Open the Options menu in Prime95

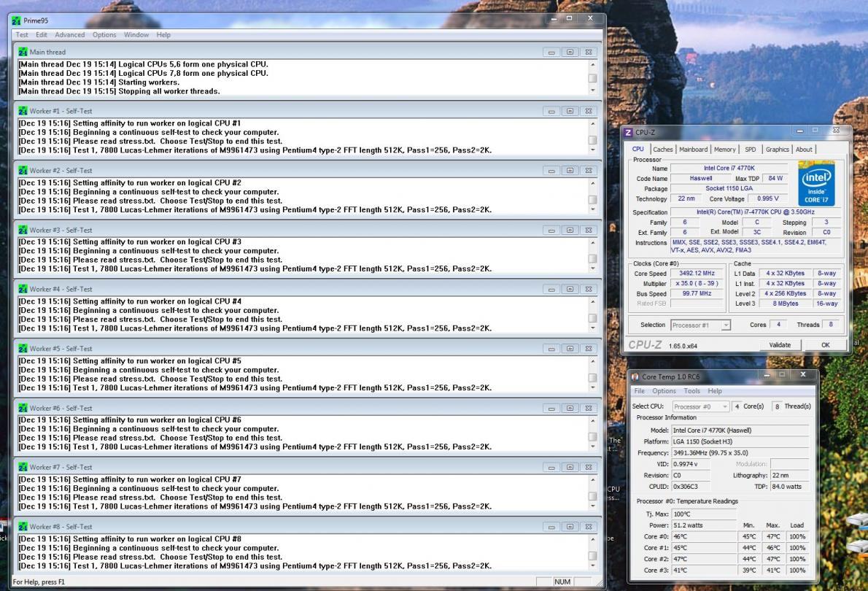tap(104, 35)
